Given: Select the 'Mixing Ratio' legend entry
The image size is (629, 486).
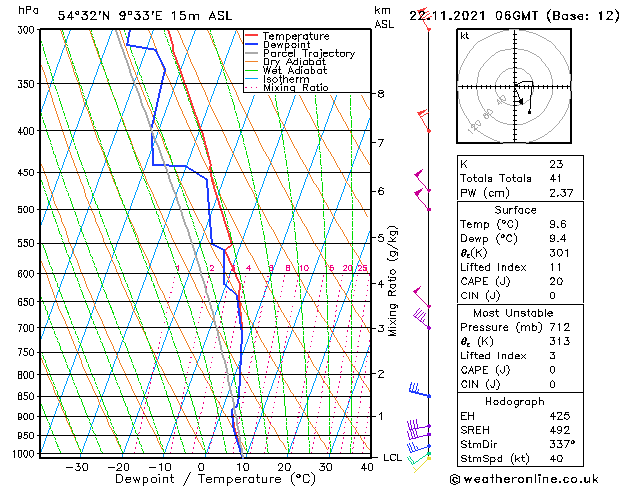Looking at the screenshot, I should (296, 87).
